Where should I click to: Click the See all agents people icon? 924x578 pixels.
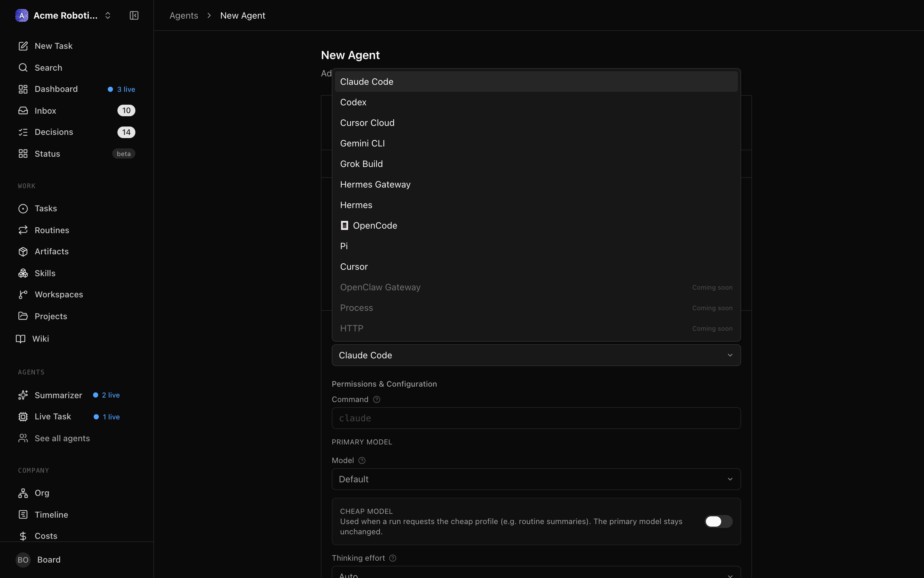click(x=23, y=438)
